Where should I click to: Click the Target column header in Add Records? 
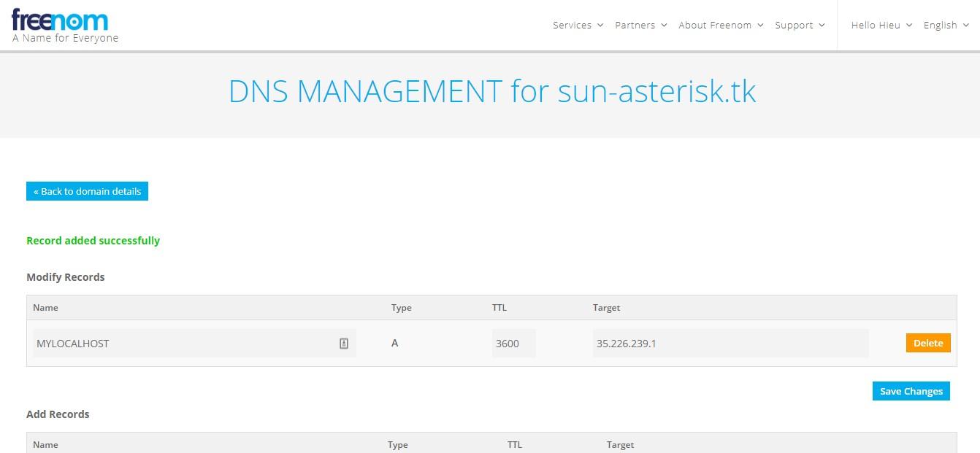point(620,445)
